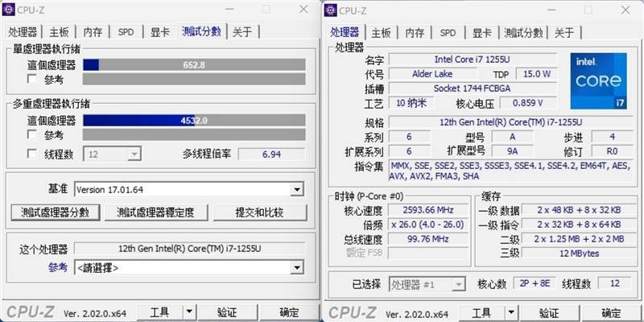Enable multi-thread 參考 checkbox
644x322 pixels.
point(32,134)
